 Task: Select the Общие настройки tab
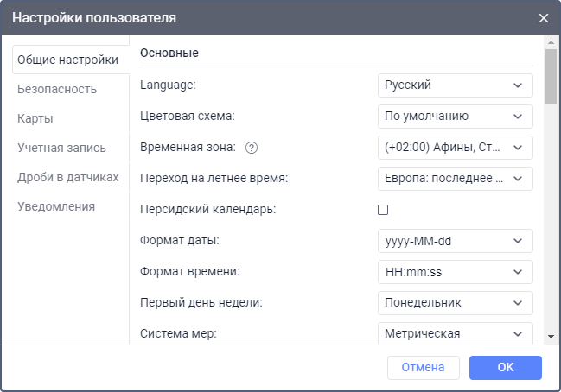tap(68, 60)
